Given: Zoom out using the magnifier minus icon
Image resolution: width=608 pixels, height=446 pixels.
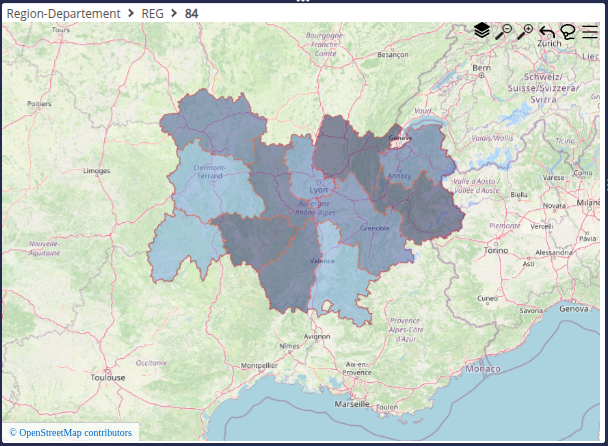Looking at the screenshot, I should [x=503, y=31].
